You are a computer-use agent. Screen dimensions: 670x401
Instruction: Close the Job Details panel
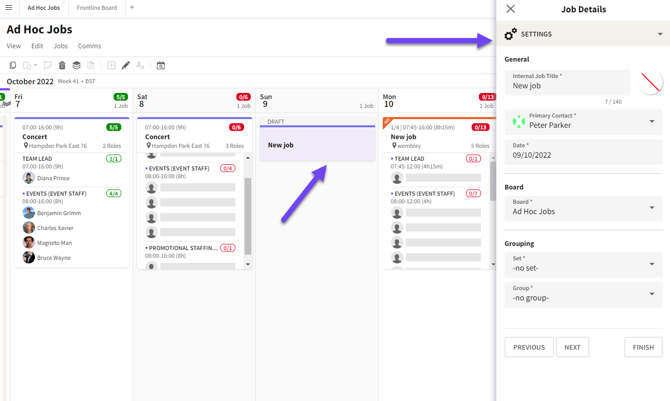coord(510,9)
